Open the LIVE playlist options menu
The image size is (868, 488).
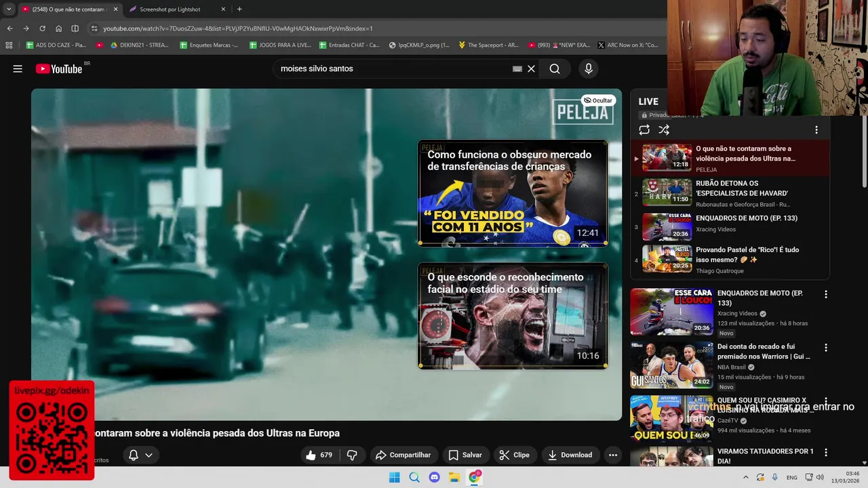816,129
